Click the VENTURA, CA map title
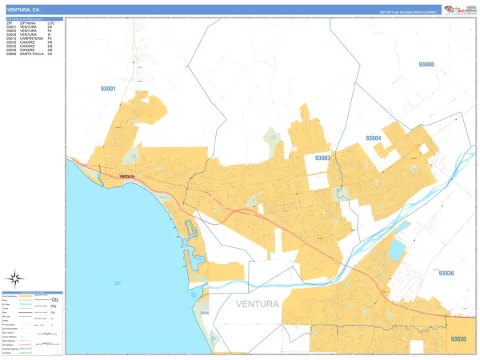480x360 pixels. [23, 10]
